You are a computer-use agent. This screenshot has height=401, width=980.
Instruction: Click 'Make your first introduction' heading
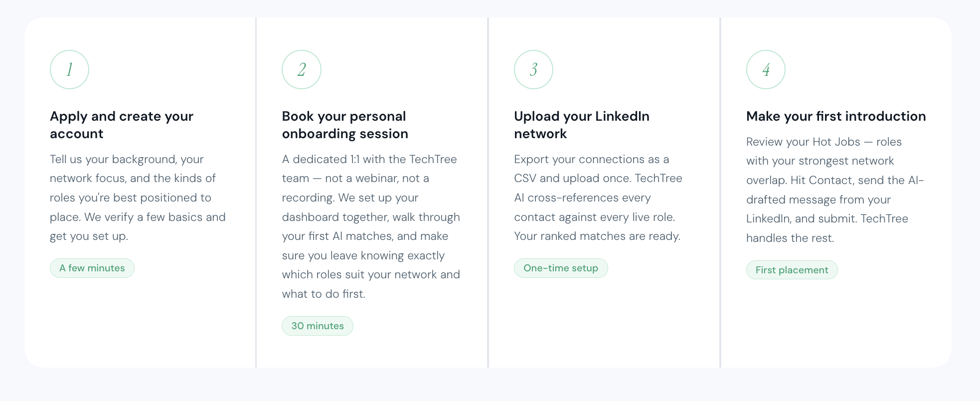pos(836,116)
